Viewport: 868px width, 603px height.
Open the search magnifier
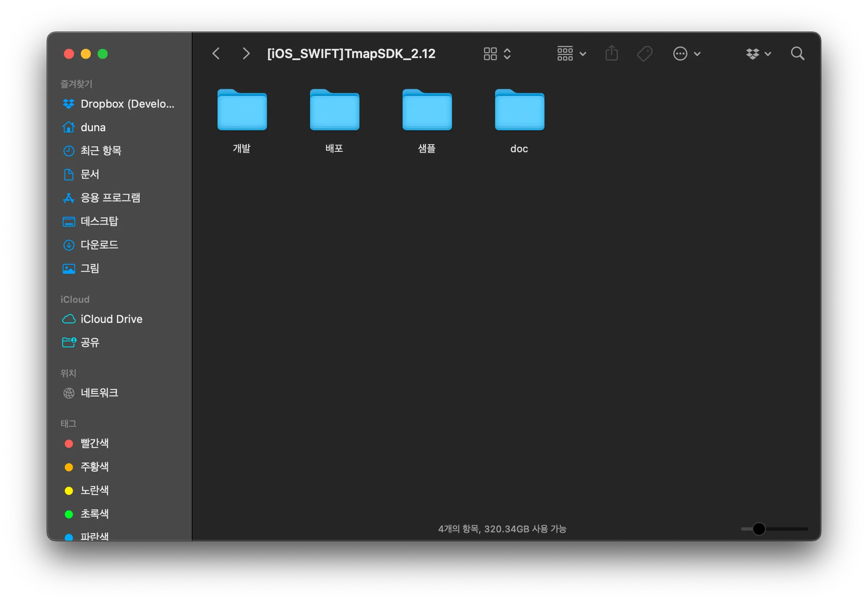coord(797,54)
